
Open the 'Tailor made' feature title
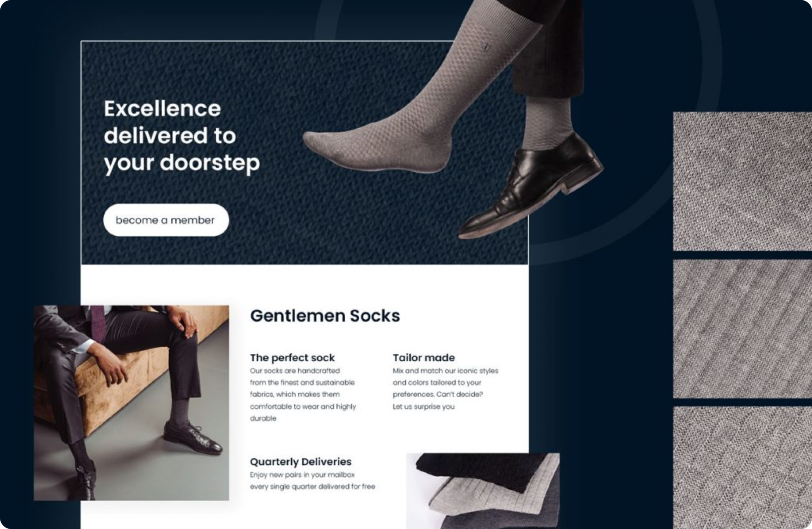point(424,358)
